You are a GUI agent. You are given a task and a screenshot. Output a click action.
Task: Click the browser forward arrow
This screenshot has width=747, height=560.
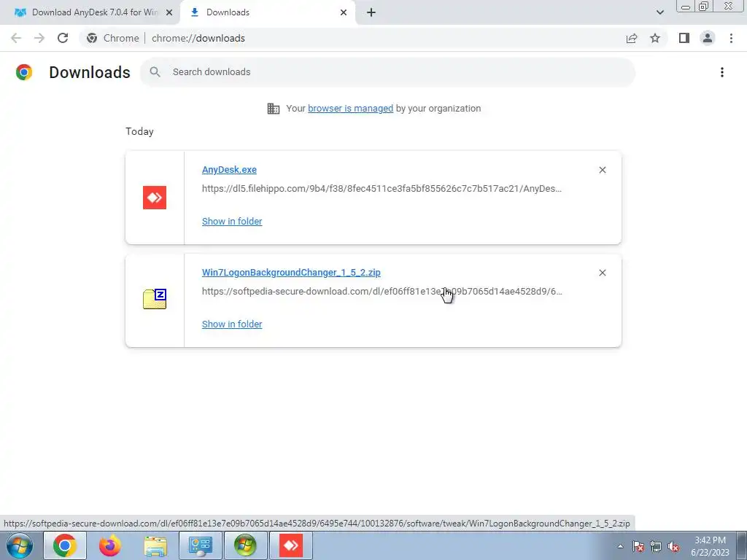(39, 38)
